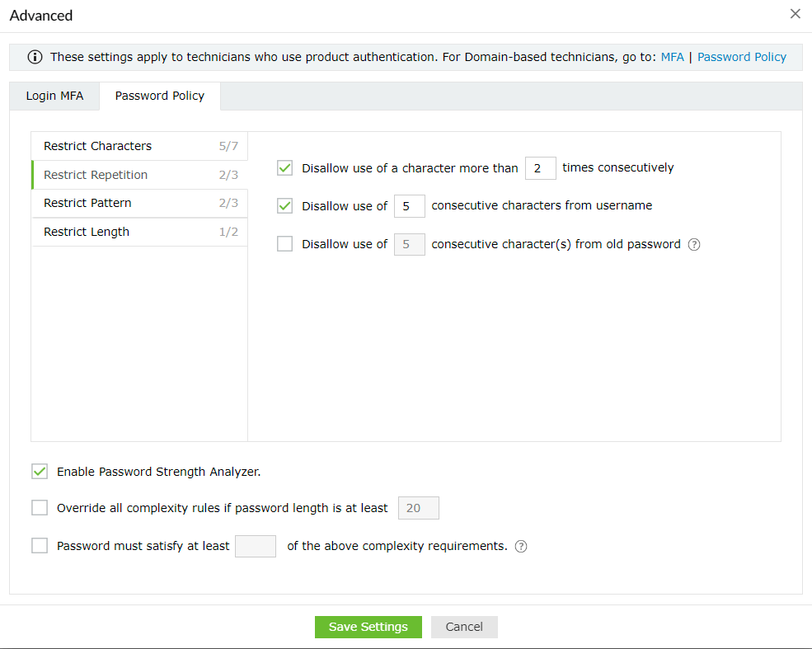Click help icon beside old password rule

point(694,244)
